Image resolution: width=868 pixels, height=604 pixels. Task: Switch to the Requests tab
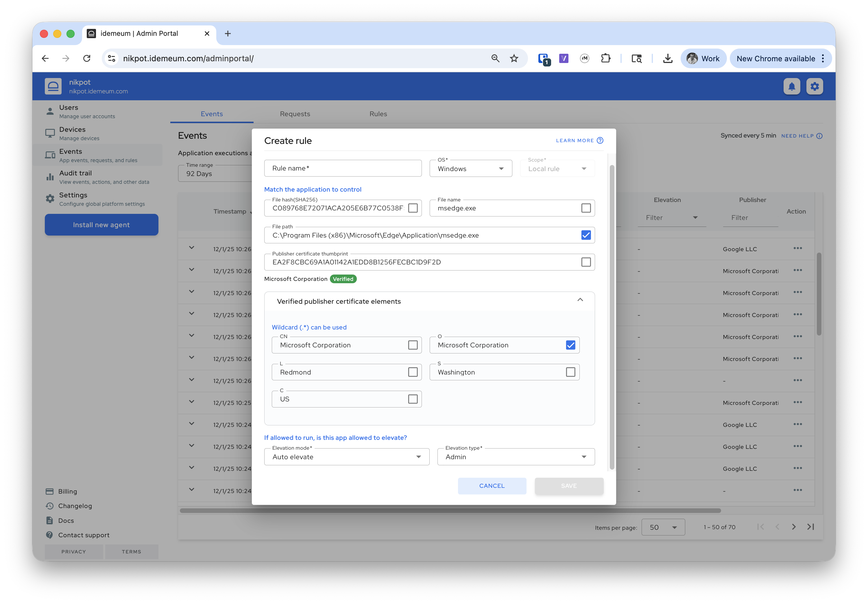pos(295,114)
